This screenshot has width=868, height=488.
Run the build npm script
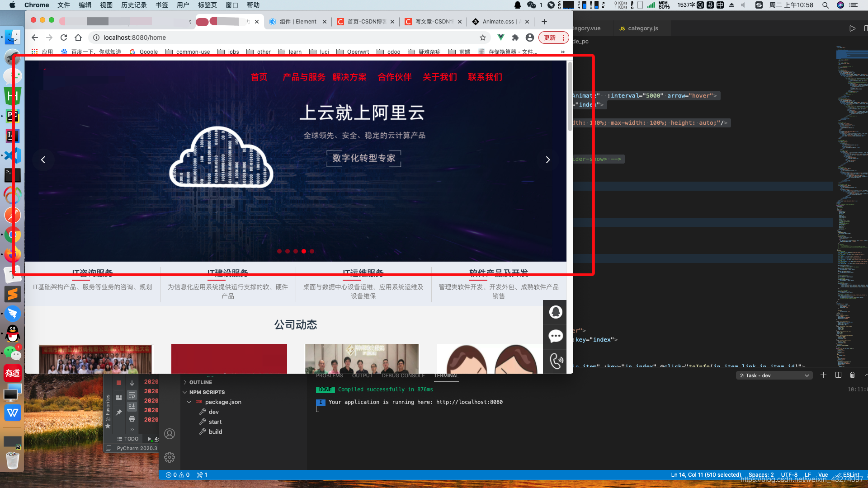[215, 432]
